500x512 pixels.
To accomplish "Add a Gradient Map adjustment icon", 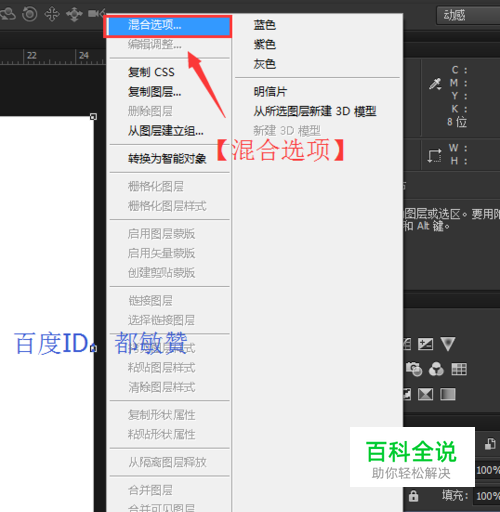I will tap(448, 394).
